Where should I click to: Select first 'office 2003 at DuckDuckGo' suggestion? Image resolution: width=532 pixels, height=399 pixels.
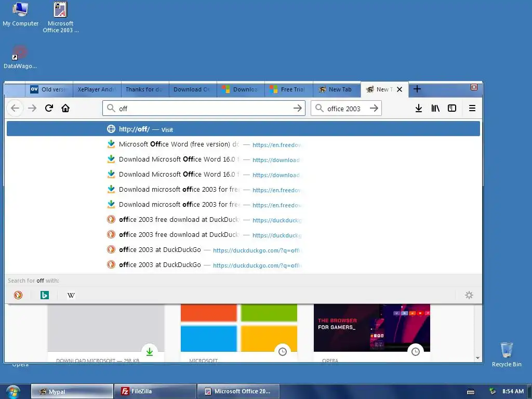[243, 250]
